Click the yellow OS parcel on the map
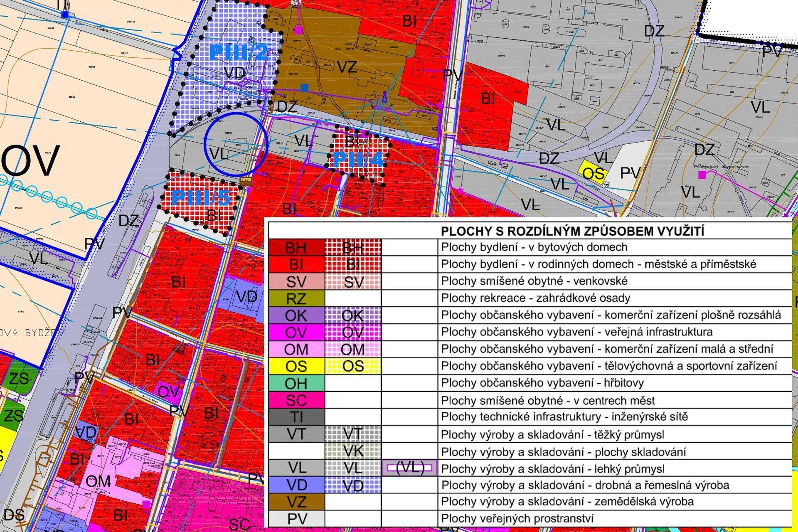 pyautogui.click(x=593, y=172)
